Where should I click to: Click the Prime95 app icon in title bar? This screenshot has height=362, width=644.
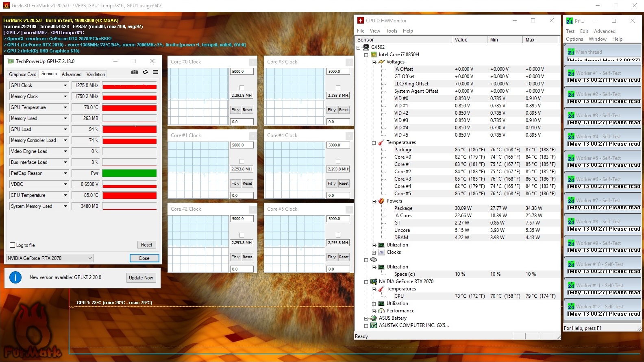(x=570, y=21)
